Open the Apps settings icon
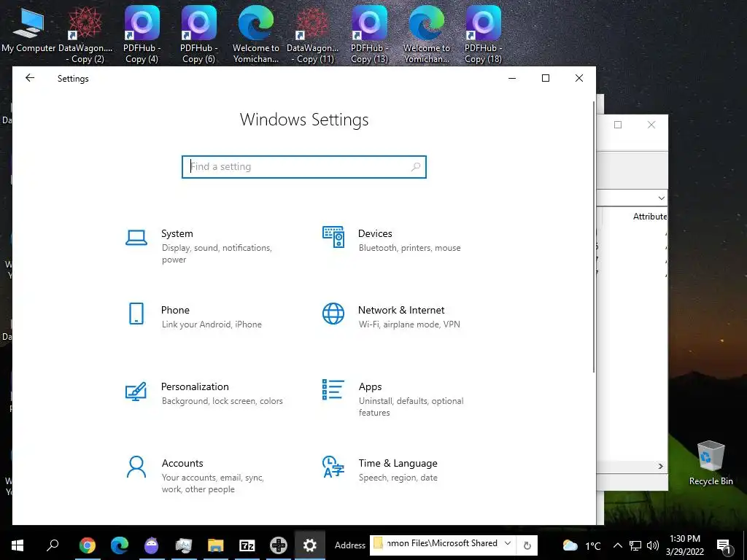Image resolution: width=747 pixels, height=560 pixels. 333,389
